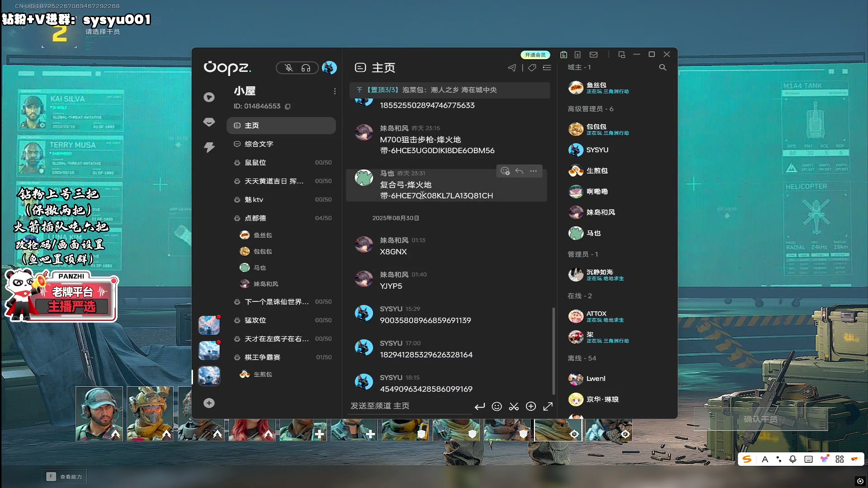Open the user avatar next to headphones
Image resolution: width=868 pixels, height=488 pixels.
pyautogui.click(x=329, y=68)
